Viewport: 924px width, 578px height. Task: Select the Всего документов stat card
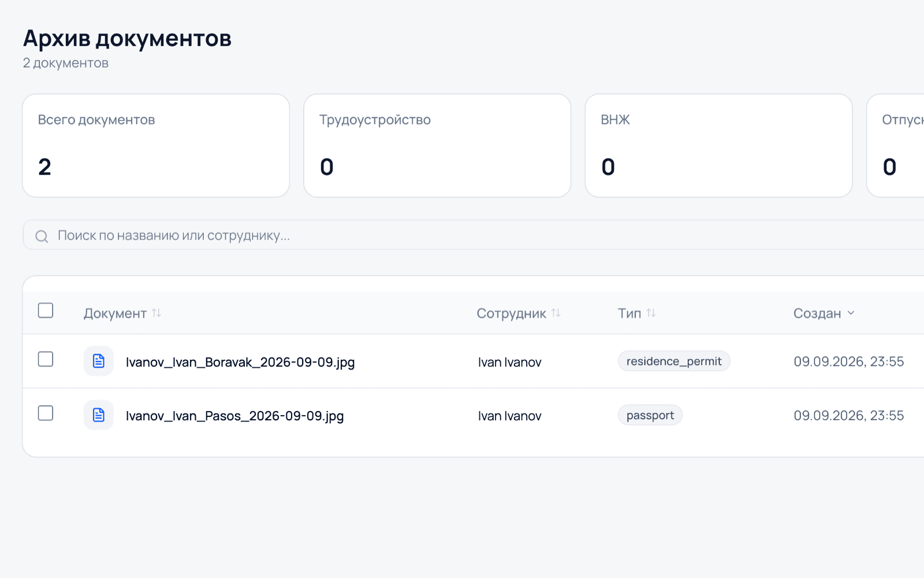(156, 146)
